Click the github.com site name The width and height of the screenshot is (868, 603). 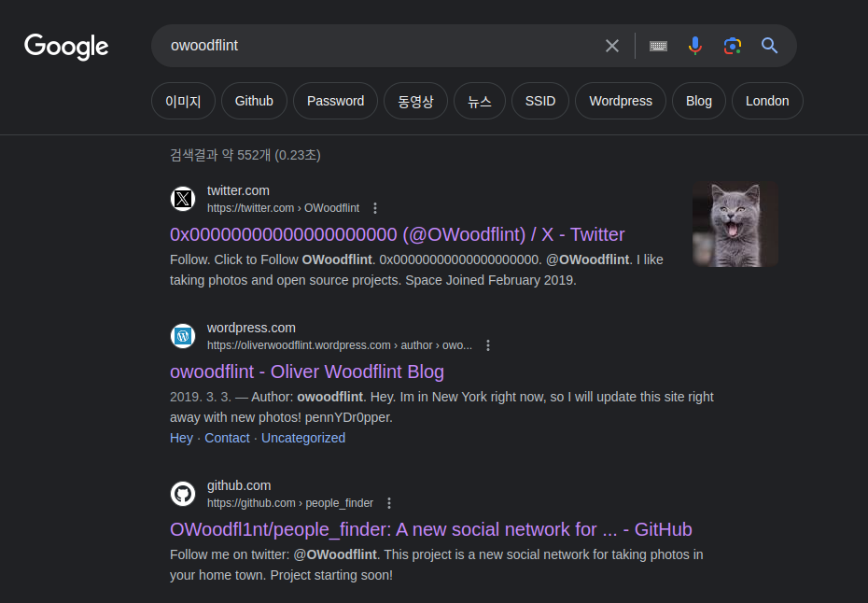[239, 485]
